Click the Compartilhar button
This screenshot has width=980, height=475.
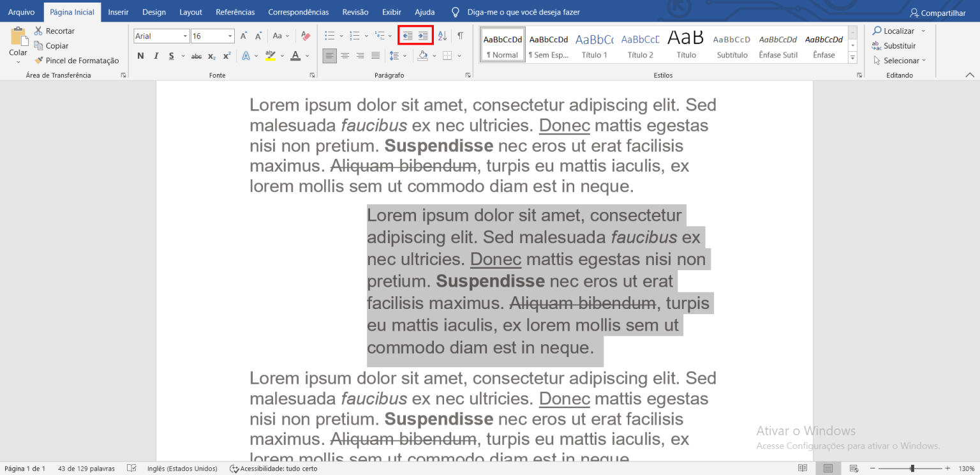pyautogui.click(x=937, y=12)
